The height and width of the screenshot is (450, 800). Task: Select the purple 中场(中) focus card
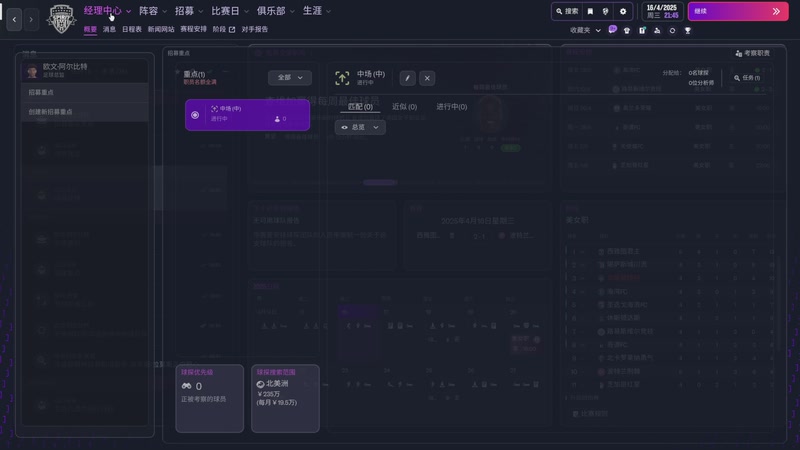coord(247,115)
